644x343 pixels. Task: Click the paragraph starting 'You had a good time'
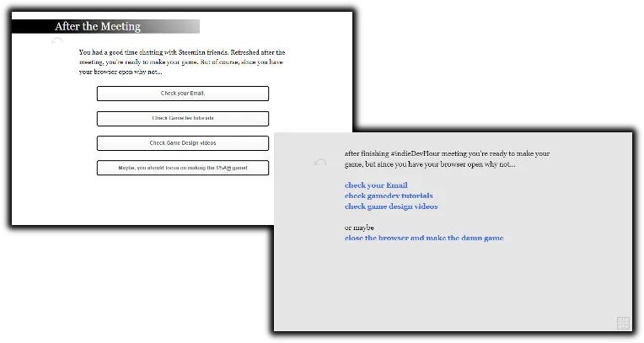click(182, 62)
